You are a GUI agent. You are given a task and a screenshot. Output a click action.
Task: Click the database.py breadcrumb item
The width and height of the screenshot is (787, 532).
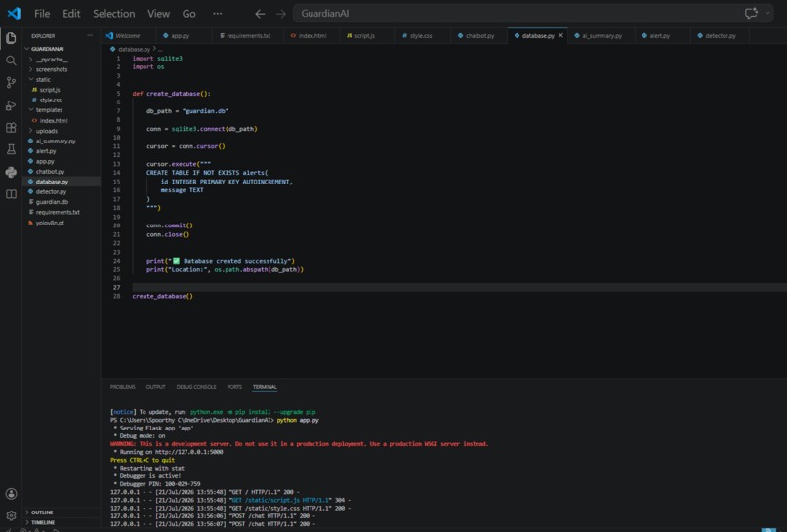pos(134,49)
